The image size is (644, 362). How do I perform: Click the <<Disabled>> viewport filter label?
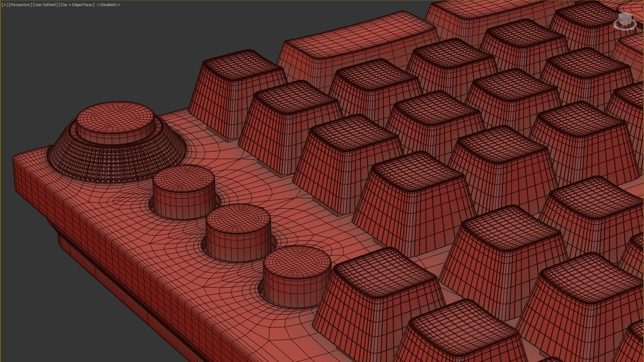(108, 5)
